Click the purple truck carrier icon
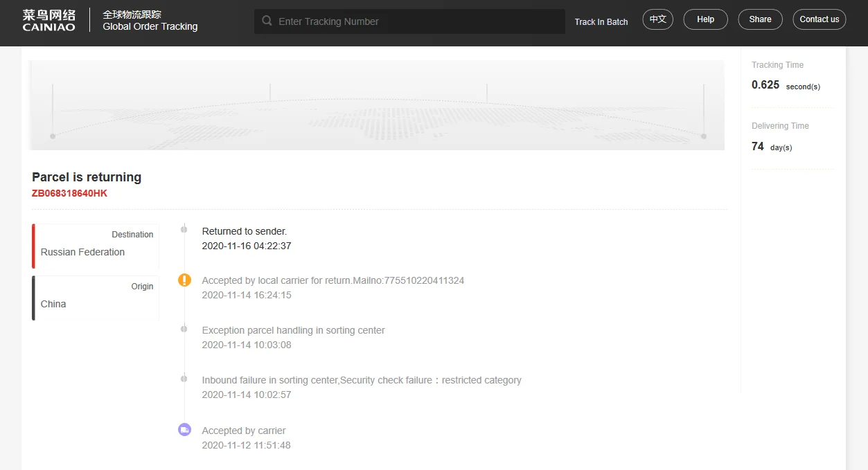868x470 pixels. [184, 430]
